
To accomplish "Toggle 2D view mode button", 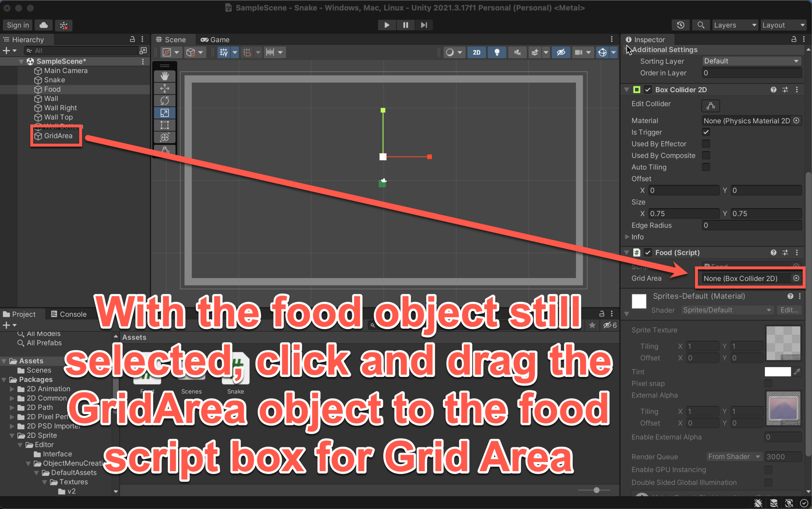I will point(477,52).
